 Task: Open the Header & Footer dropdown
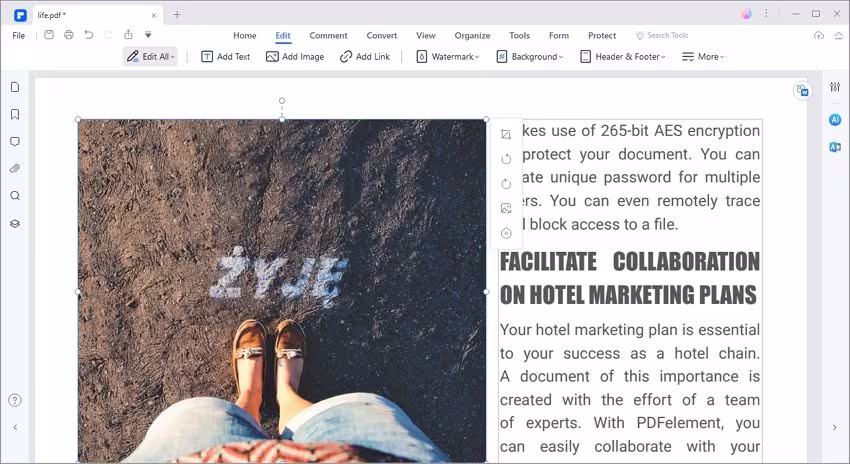point(622,56)
